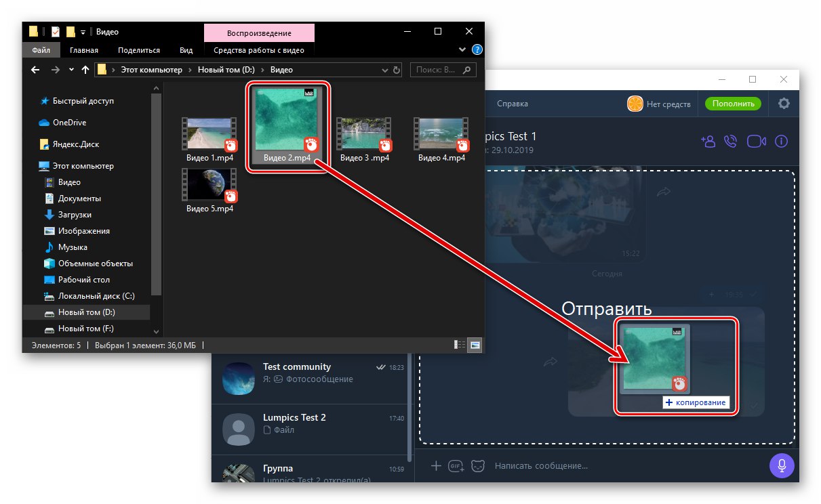This screenshot has height=504, width=821.
Task: Open Explorer help question mark
Action: point(477,49)
